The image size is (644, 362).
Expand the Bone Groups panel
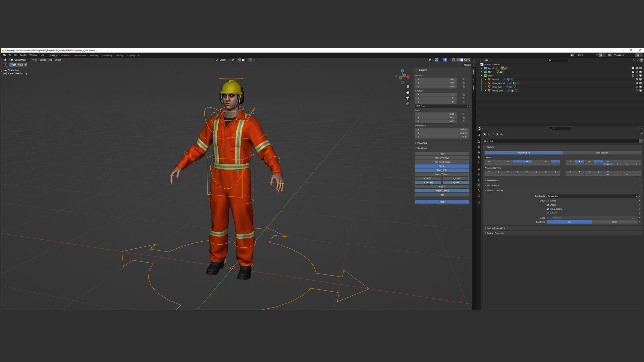point(493,180)
